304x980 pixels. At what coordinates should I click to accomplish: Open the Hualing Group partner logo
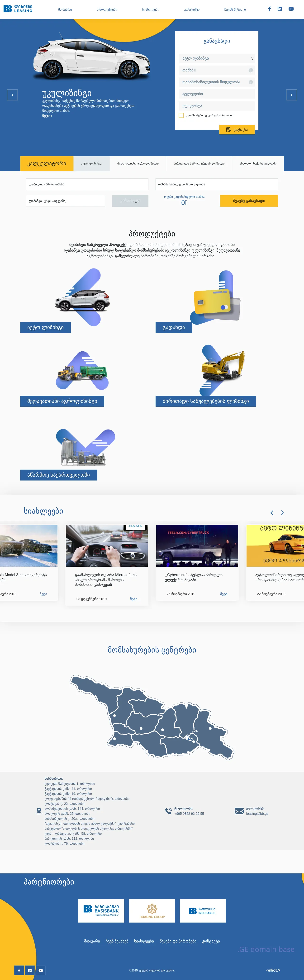pyautogui.click(x=152, y=910)
